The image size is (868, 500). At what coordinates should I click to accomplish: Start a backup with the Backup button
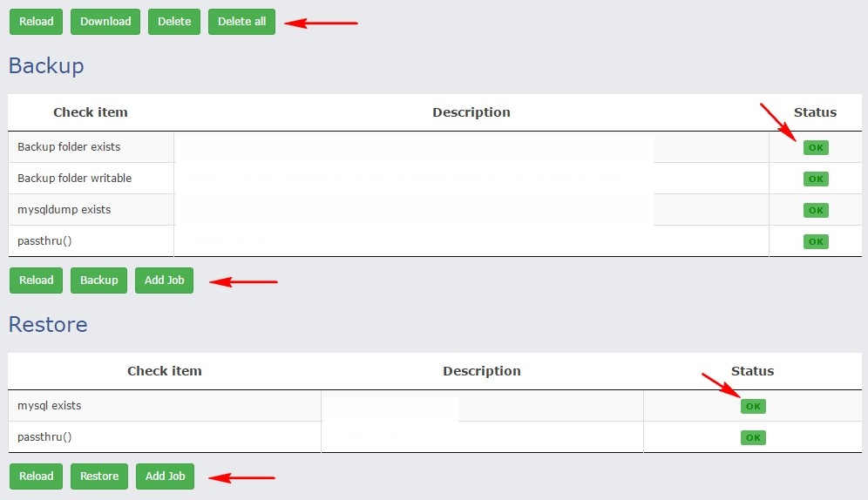(99, 280)
